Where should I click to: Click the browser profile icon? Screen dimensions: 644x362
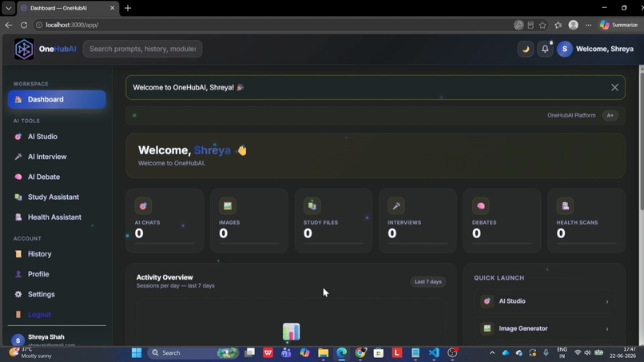tap(574, 25)
